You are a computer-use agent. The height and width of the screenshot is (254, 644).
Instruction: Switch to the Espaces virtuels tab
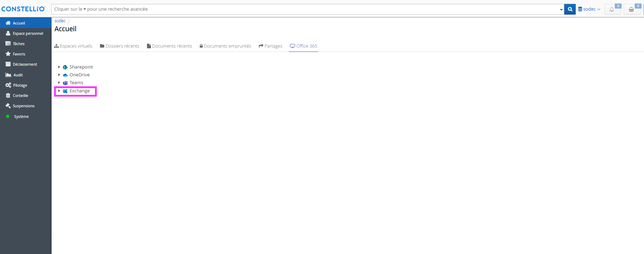[x=73, y=46]
